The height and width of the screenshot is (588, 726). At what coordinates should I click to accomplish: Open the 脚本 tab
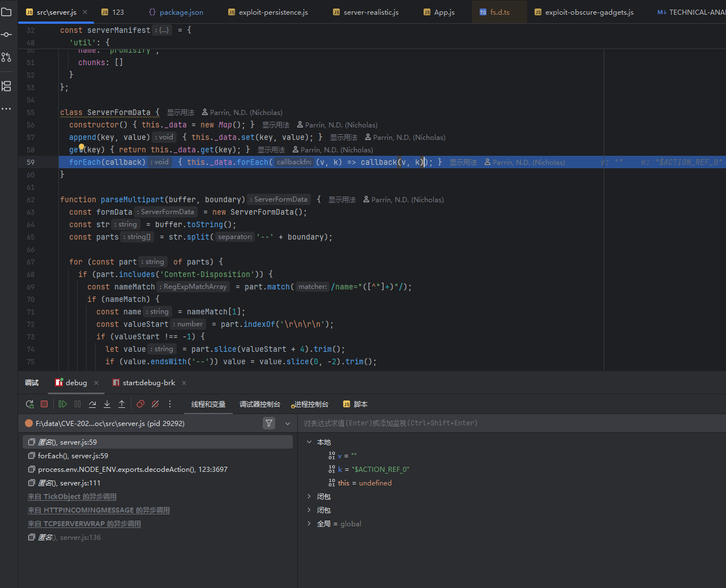coord(355,404)
